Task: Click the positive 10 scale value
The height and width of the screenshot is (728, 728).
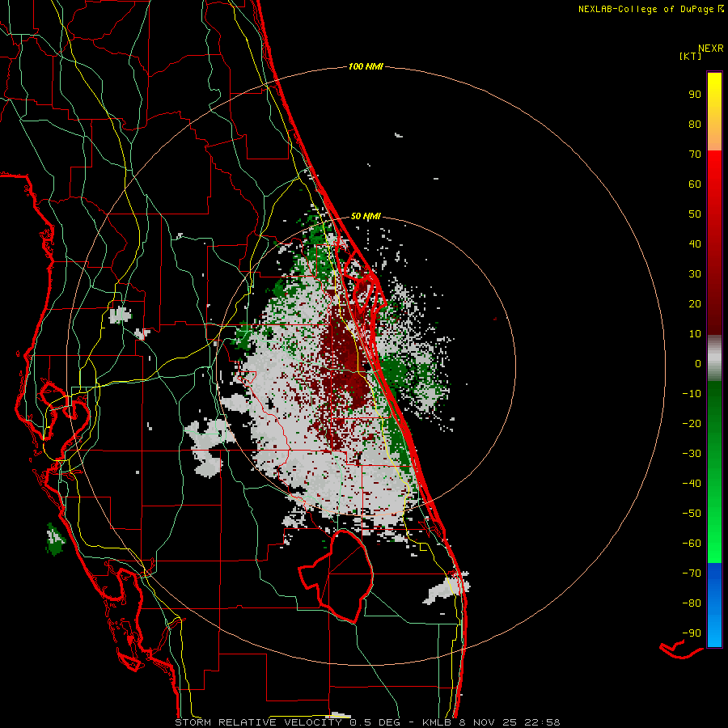Action: [x=695, y=334]
